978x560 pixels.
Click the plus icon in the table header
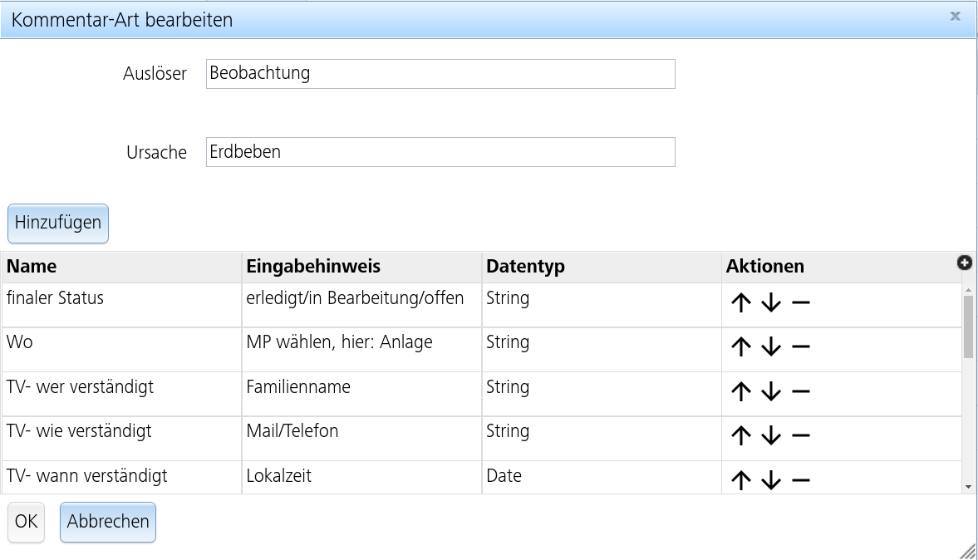click(x=964, y=263)
